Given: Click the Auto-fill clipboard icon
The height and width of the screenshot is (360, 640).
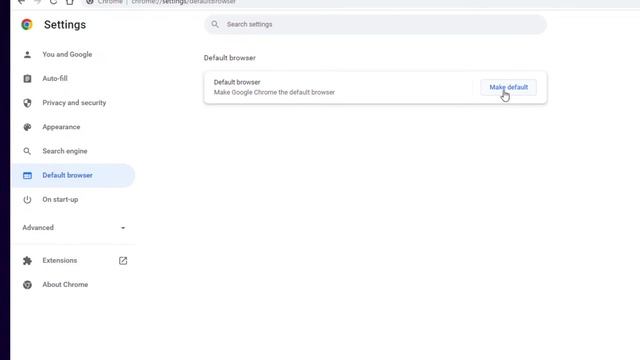Looking at the screenshot, I should click(x=27, y=78).
